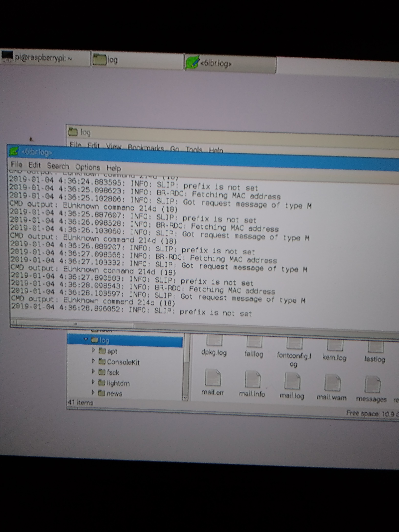Select the fsck folder icon in the tree
This screenshot has width=399, height=532.
point(102,372)
